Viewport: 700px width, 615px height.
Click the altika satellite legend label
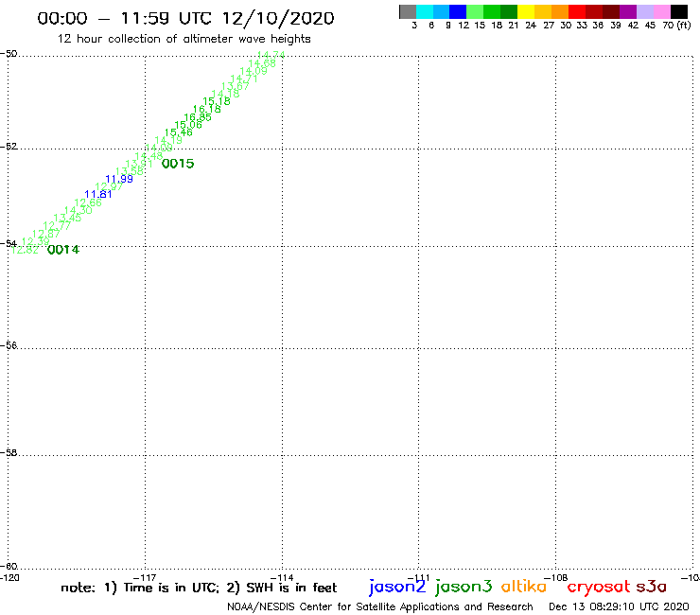tap(524, 586)
